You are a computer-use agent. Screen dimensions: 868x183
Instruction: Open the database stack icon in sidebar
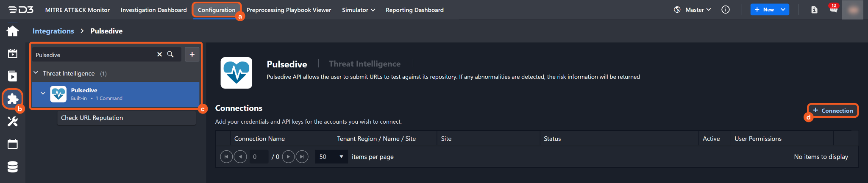[13, 167]
